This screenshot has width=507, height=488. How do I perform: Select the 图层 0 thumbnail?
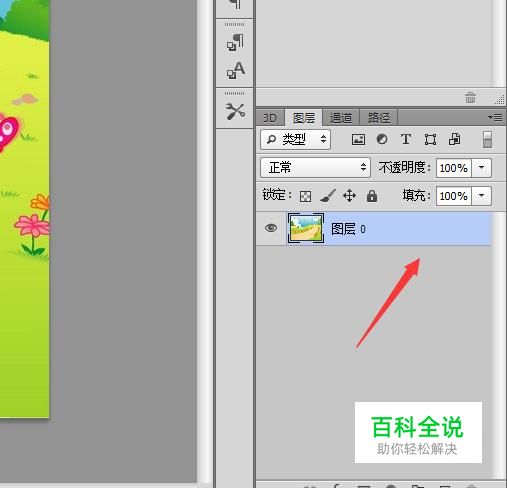click(x=306, y=229)
